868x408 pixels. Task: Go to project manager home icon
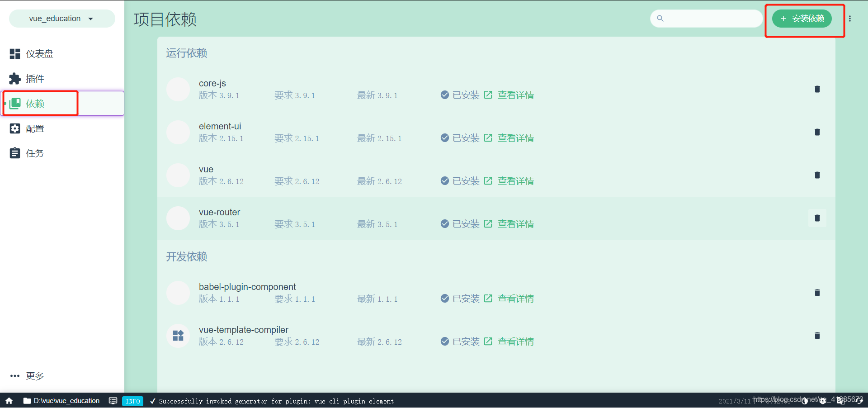(x=9, y=401)
